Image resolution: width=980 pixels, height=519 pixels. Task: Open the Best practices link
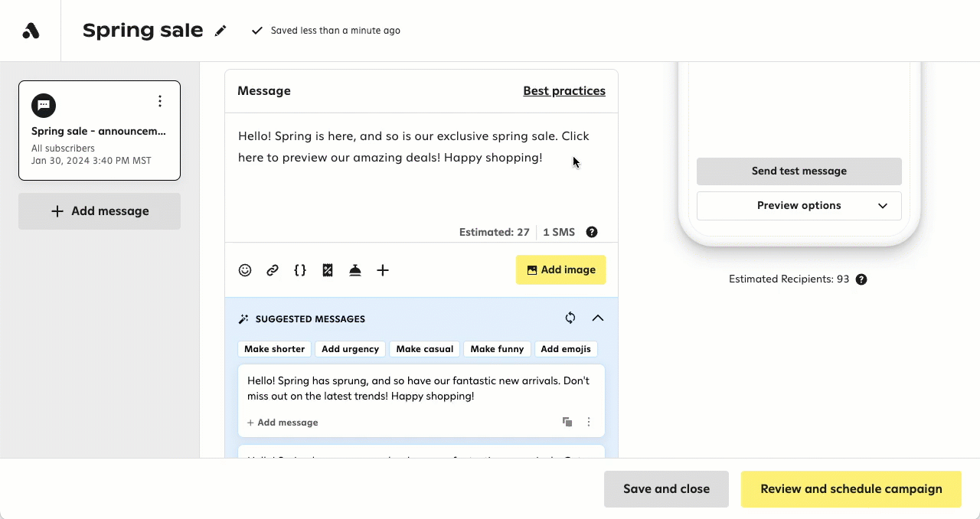(x=564, y=90)
